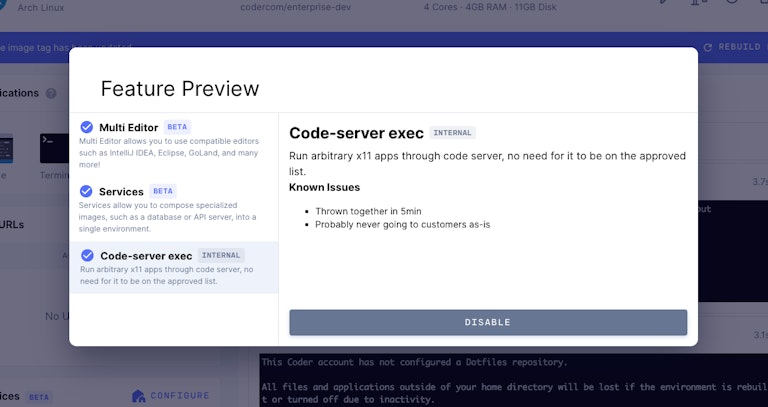The width and height of the screenshot is (768, 407).
Task: Select the Services feature title in list
Action: tap(121, 191)
